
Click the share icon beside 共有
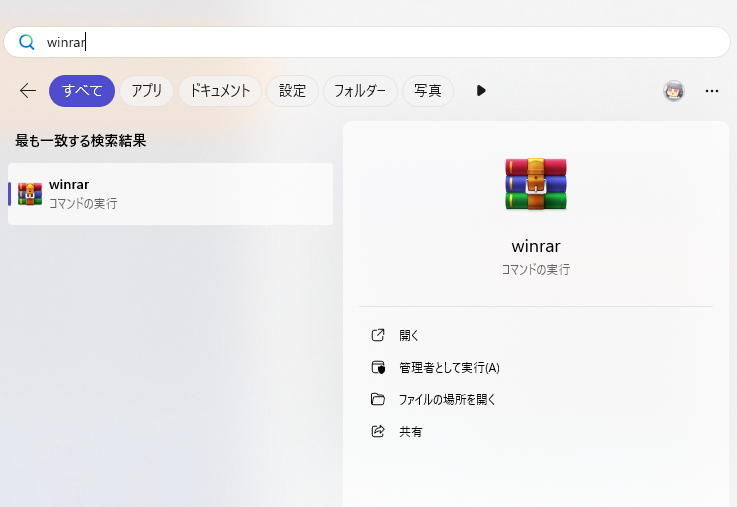378,431
